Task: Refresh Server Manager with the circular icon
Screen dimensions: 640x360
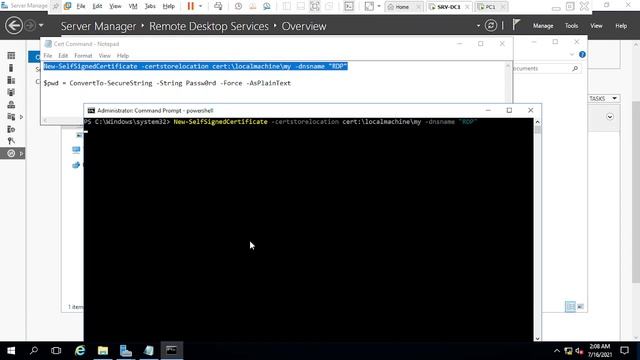Action: pyautogui.click(x=491, y=26)
